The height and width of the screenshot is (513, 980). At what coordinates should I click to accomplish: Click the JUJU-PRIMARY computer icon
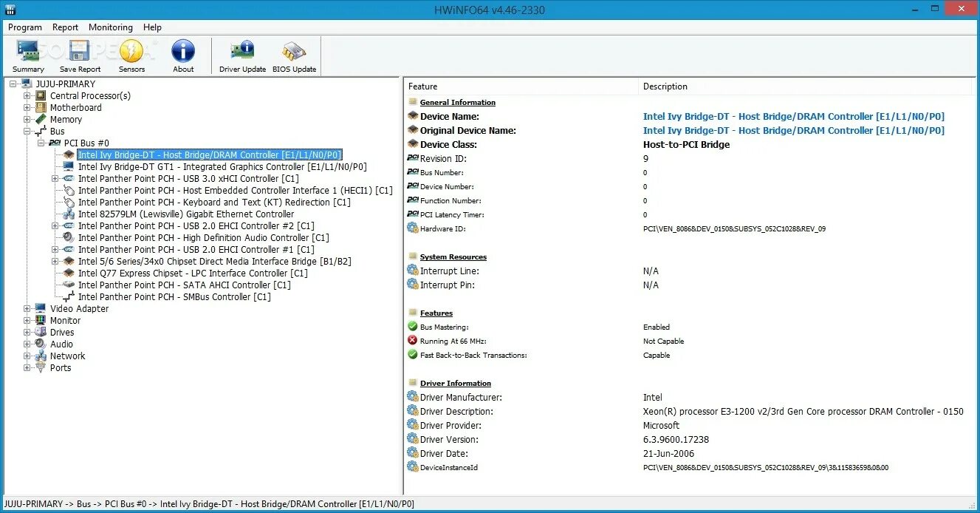[27, 84]
